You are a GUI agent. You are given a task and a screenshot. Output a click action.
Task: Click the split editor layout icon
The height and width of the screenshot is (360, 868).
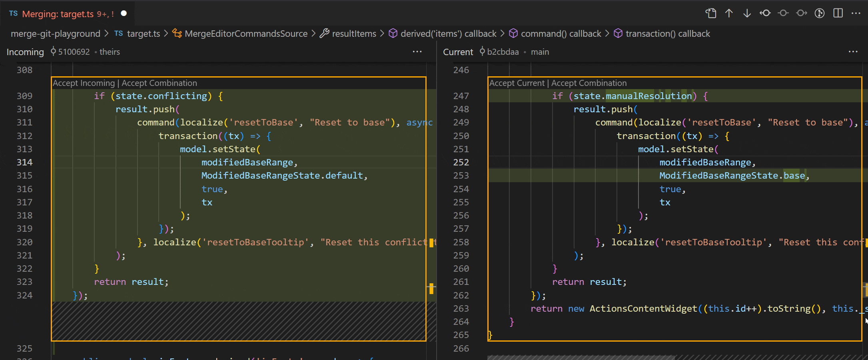[x=838, y=13]
